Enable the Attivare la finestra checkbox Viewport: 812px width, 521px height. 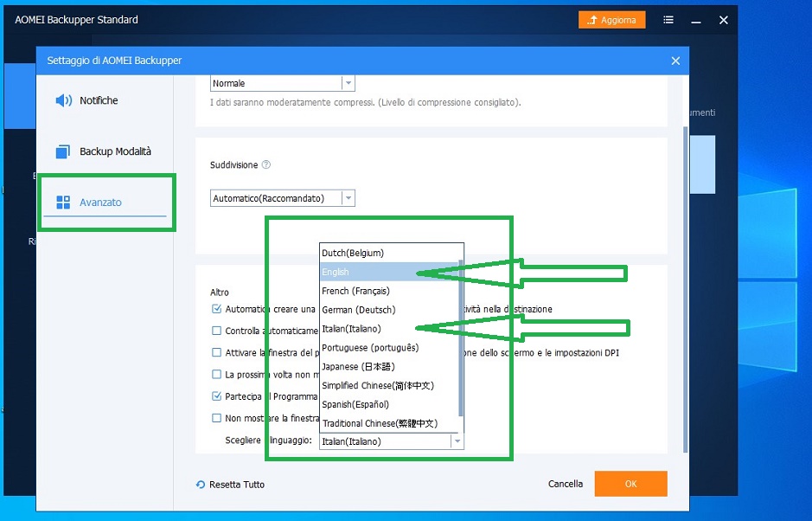coord(216,352)
